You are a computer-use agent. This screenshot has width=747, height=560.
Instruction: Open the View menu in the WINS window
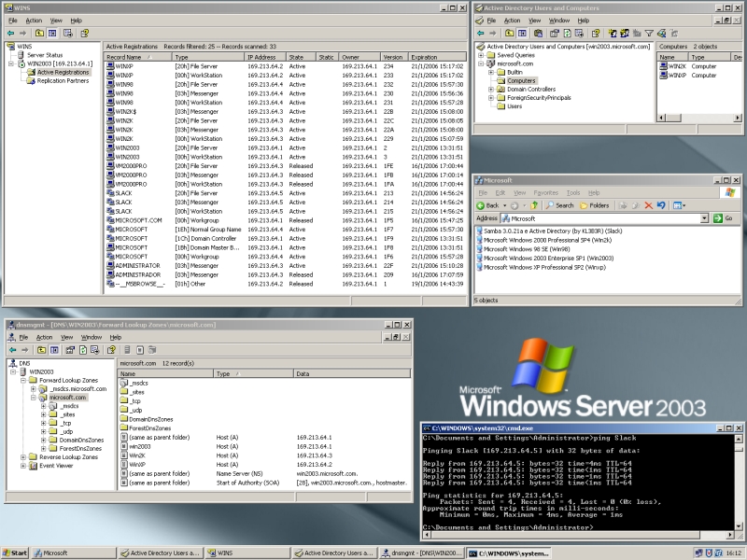pos(56,21)
